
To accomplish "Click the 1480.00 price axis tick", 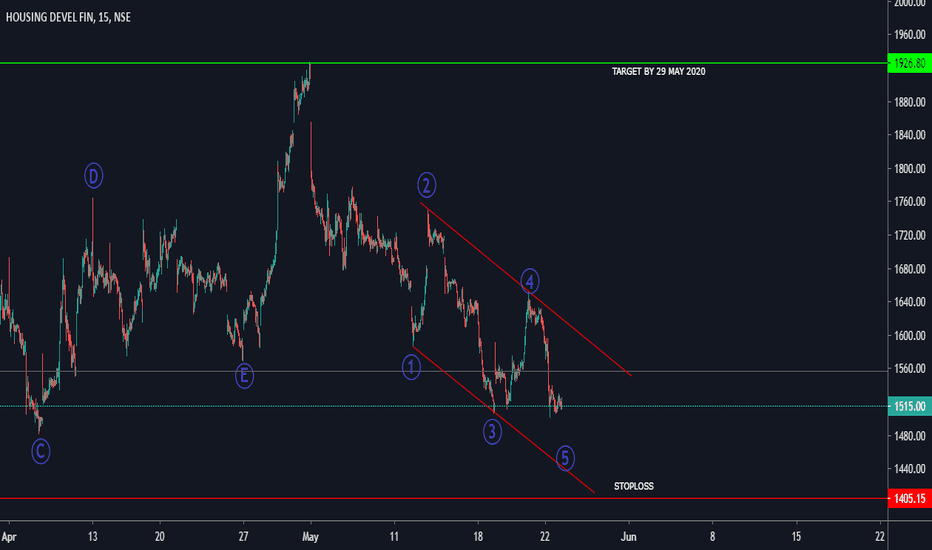I will [909, 436].
